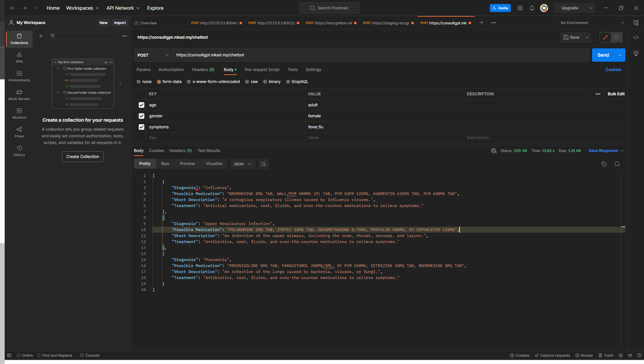Open the code snippet panel icon
The height and width of the screenshot is (364, 644).
click(636, 37)
